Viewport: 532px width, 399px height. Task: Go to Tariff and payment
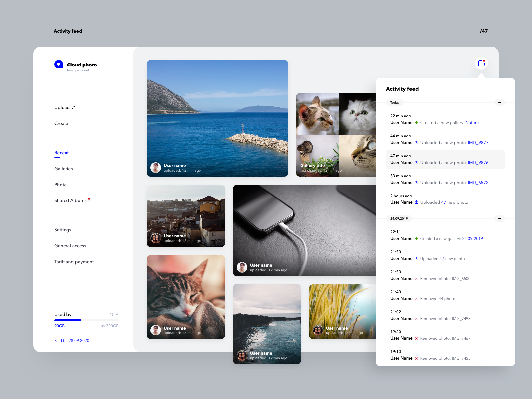click(74, 262)
